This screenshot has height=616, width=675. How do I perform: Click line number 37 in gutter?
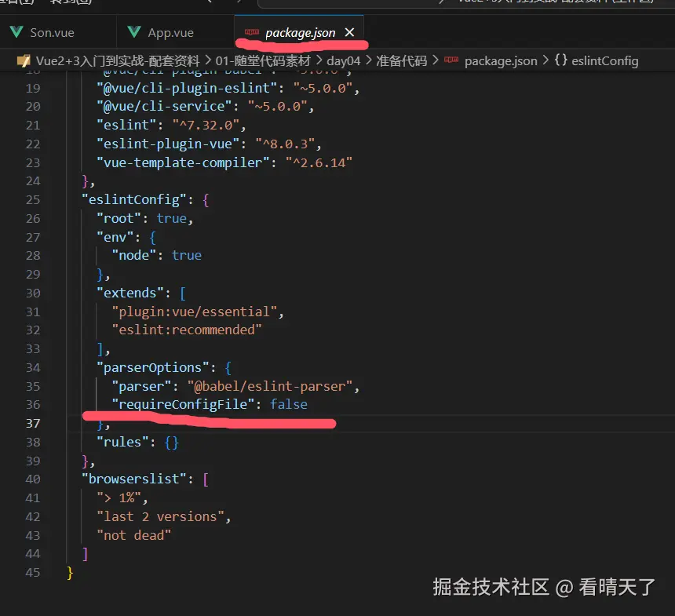pyautogui.click(x=33, y=424)
